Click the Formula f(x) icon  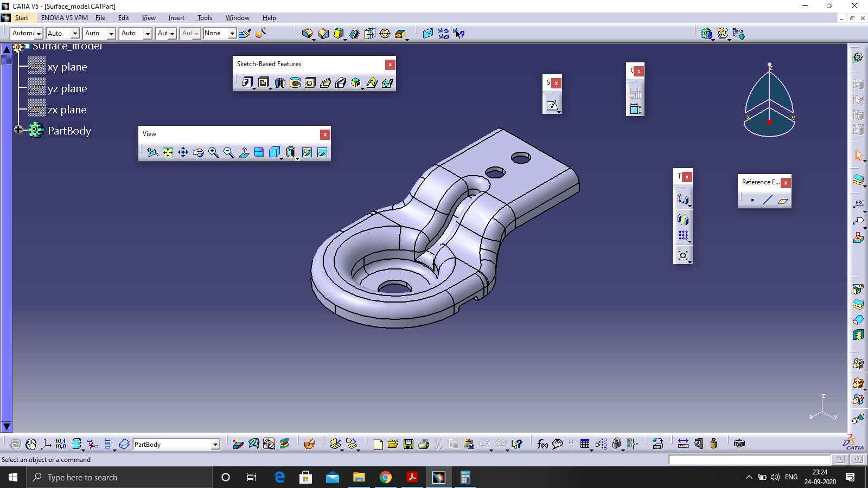[542, 444]
